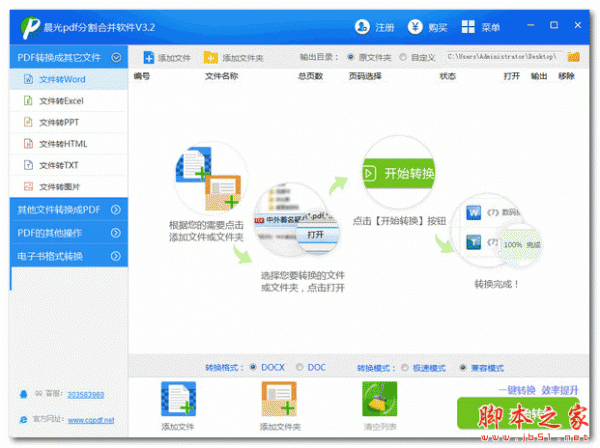Close the application window
The image size is (600, 448).
(578, 25)
